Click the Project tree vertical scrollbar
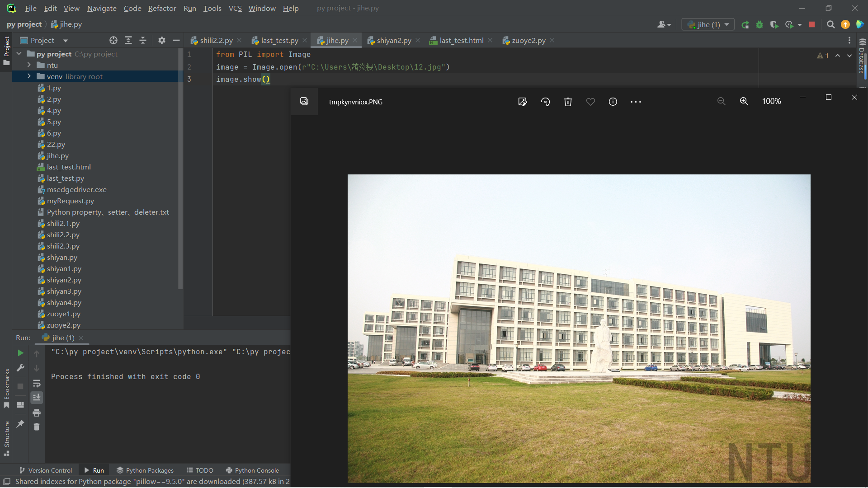Screen dimensions: 868x488 [x=180, y=181]
